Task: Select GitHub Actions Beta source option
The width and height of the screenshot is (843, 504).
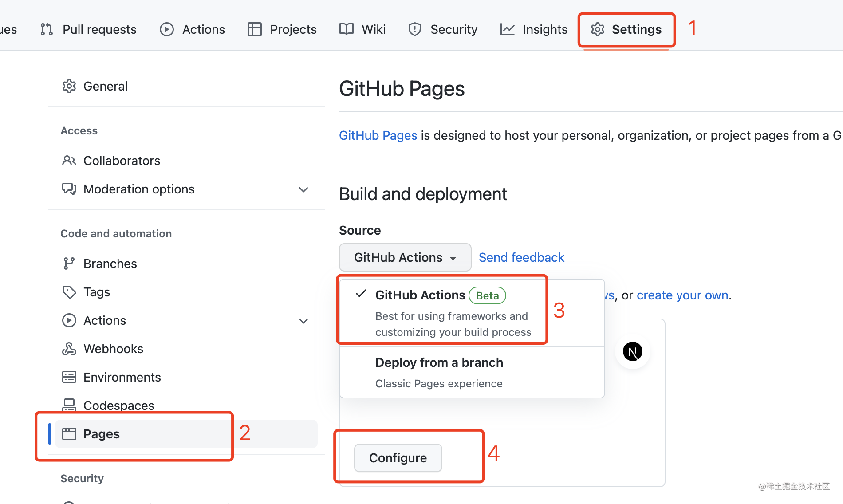Action: 472,313
